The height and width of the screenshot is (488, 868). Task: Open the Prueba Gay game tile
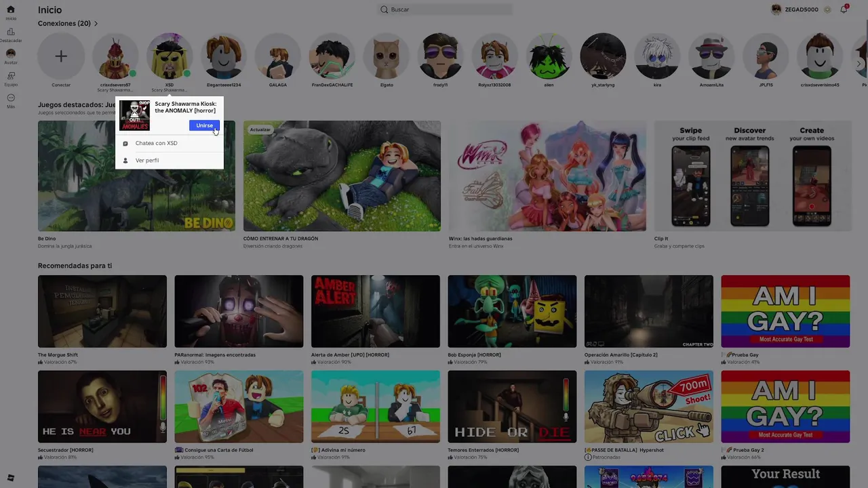[x=785, y=311]
